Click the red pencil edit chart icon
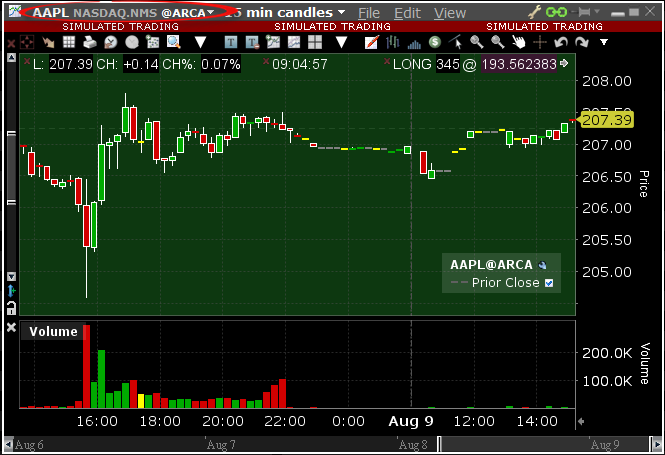Image resolution: width=665 pixels, height=455 pixels. click(372, 42)
